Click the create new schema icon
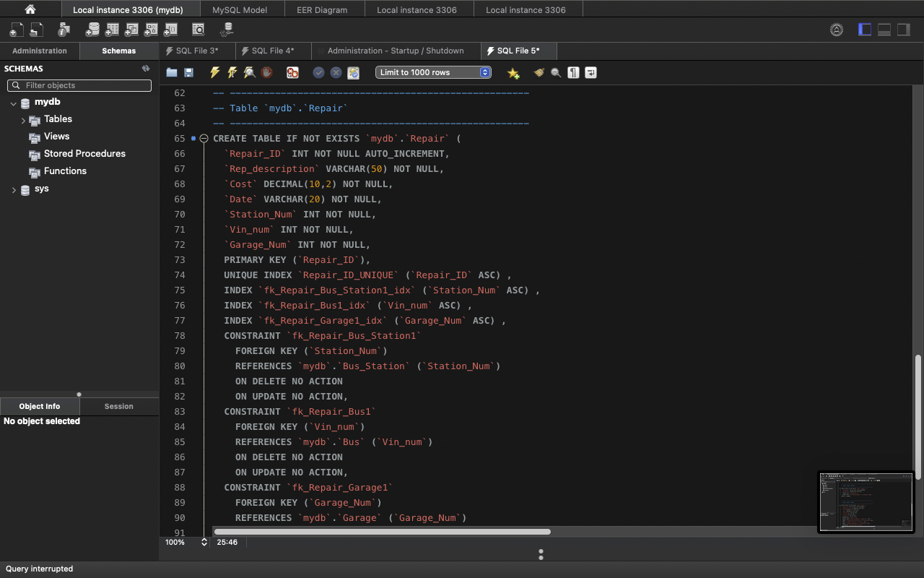Image resolution: width=924 pixels, height=578 pixels. (x=92, y=30)
